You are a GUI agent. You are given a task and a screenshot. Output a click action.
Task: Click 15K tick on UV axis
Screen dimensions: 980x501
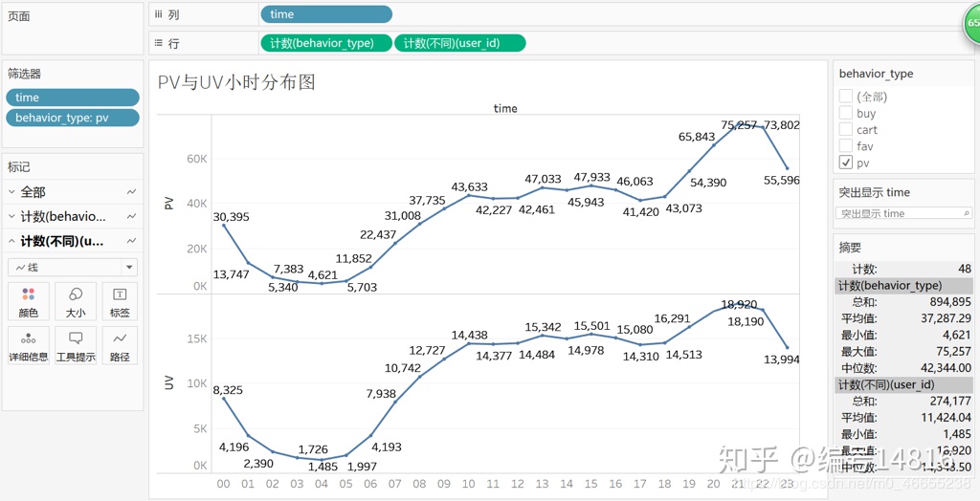[x=196, y=338]
